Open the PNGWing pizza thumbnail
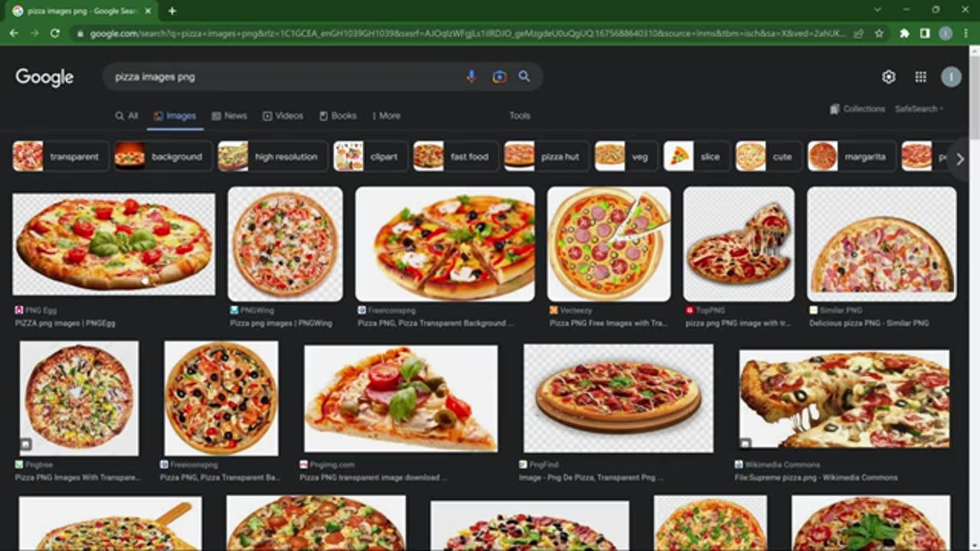The width and height of the screenshot is (980, 551). coord(285,244)
